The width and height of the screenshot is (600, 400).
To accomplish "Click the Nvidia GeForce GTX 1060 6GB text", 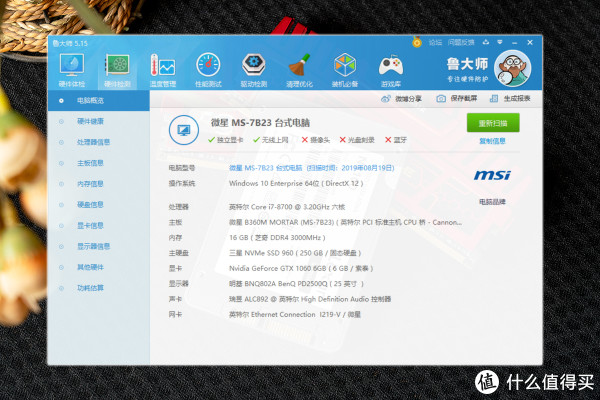I will coord(301,268).
